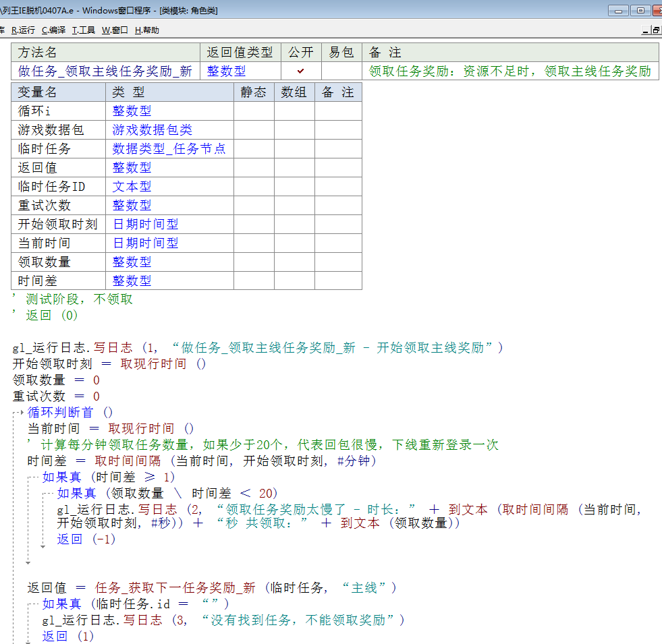This screenshot has height=644, width=662.
Task: Open the R.运行 menu
Action: 23,30
